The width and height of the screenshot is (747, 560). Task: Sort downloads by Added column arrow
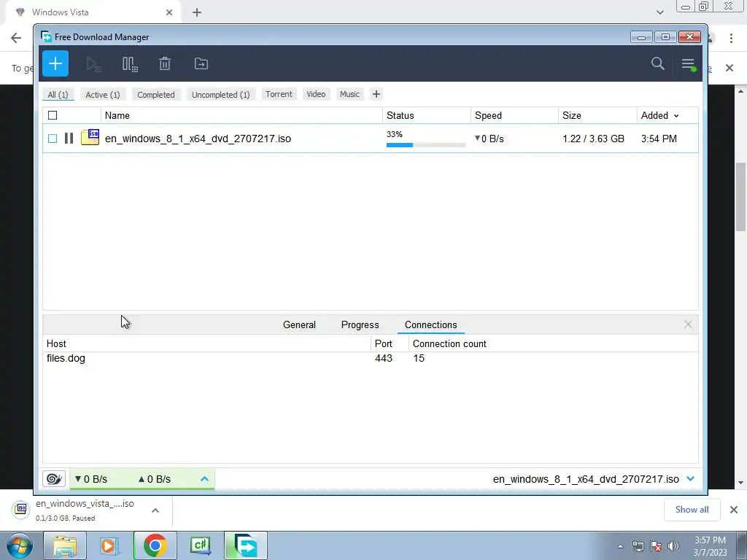click(x=676, y=116)
